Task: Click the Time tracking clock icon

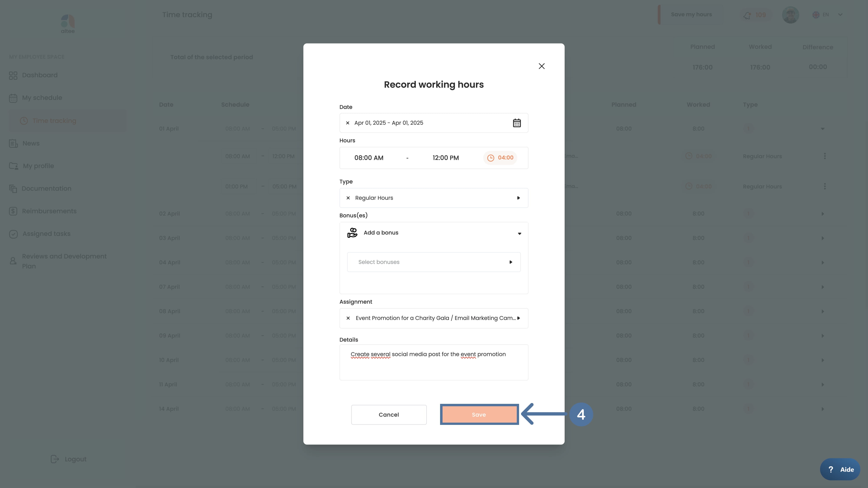Action: click(x=24, y=121)
